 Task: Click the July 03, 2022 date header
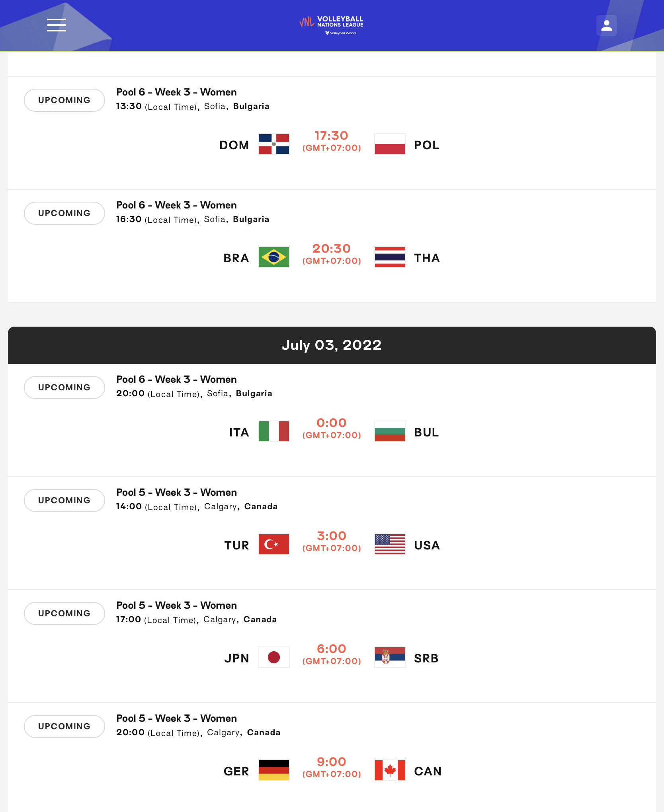(x=332, y=345)
